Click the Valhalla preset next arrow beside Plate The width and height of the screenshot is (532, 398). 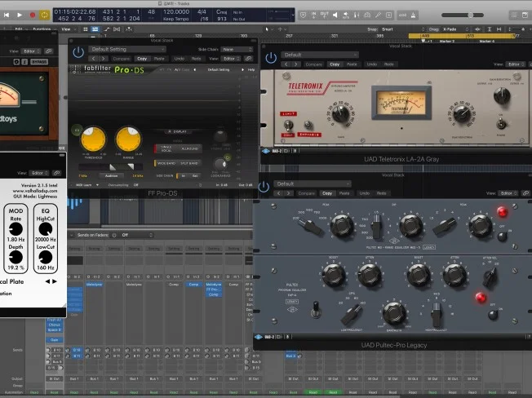55,281
